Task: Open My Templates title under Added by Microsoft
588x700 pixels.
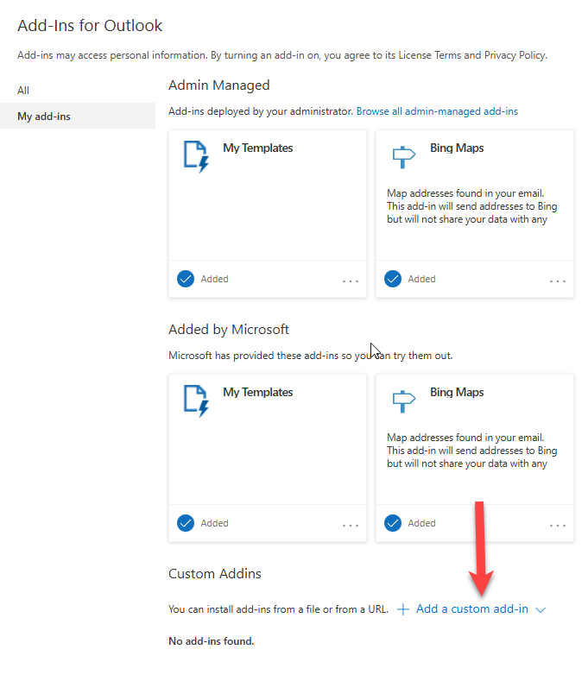Action: [258, 392]
